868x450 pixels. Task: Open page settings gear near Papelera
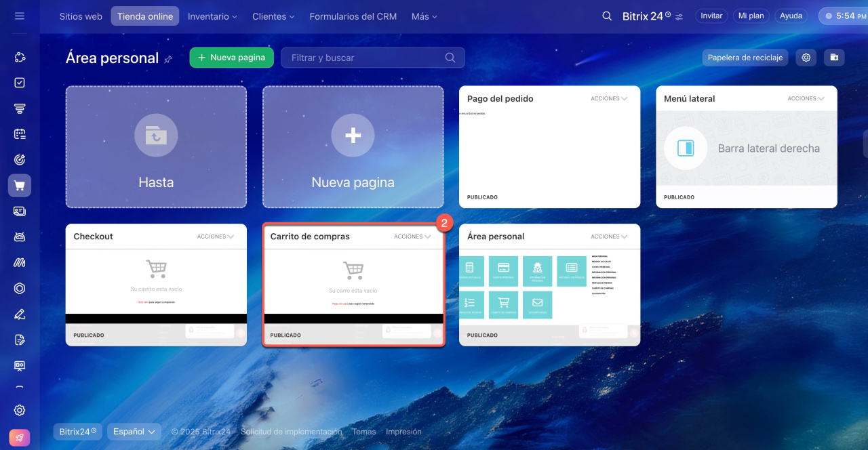point(806,58)
